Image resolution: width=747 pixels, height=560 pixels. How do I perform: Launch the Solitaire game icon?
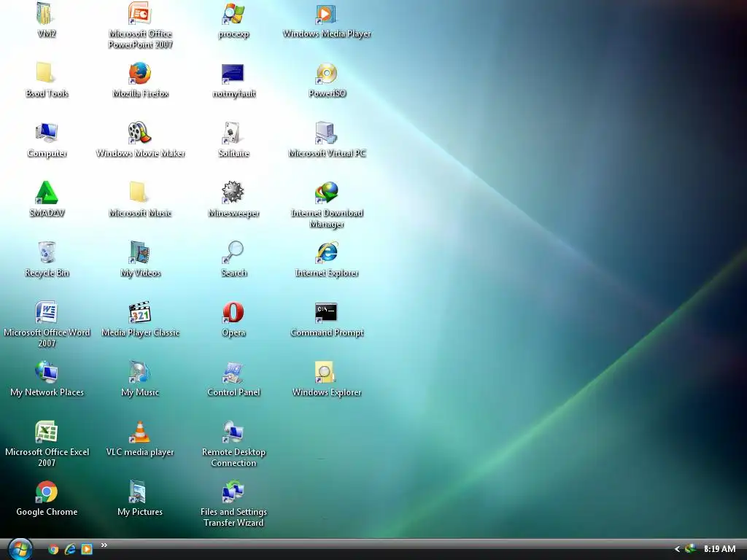(233, 133)
